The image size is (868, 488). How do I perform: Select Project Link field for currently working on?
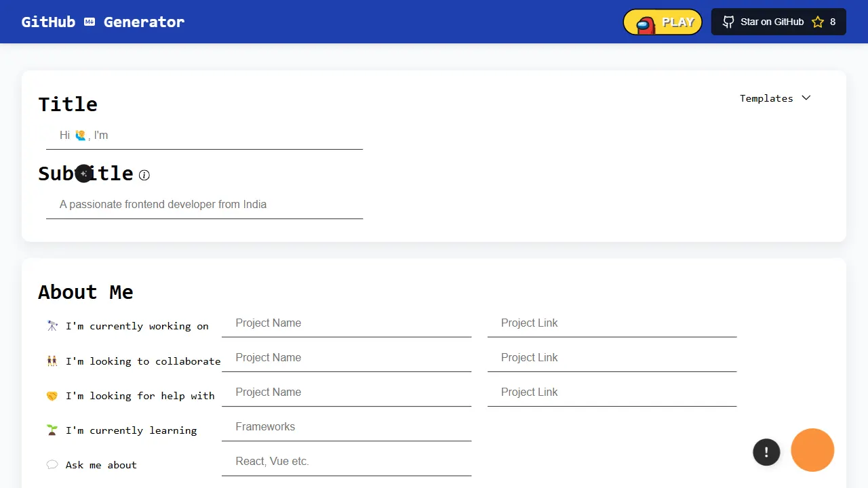[612, 323]
